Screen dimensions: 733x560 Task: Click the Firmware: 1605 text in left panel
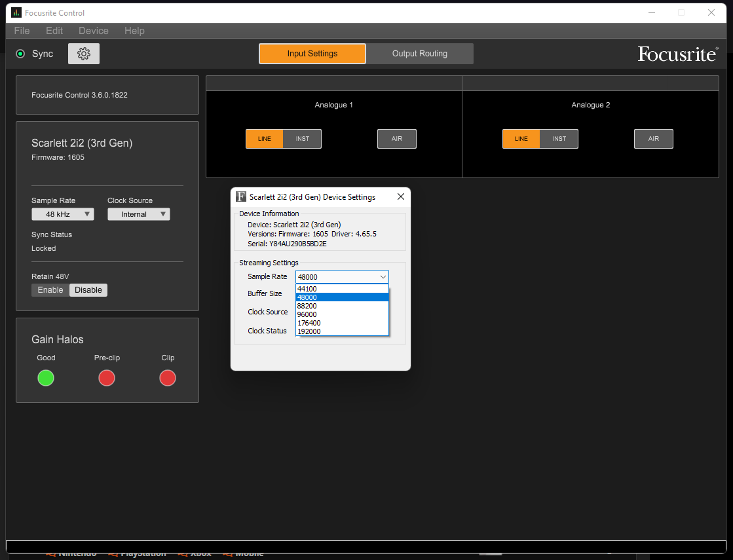pyautogui.click(x=58, y=158)
